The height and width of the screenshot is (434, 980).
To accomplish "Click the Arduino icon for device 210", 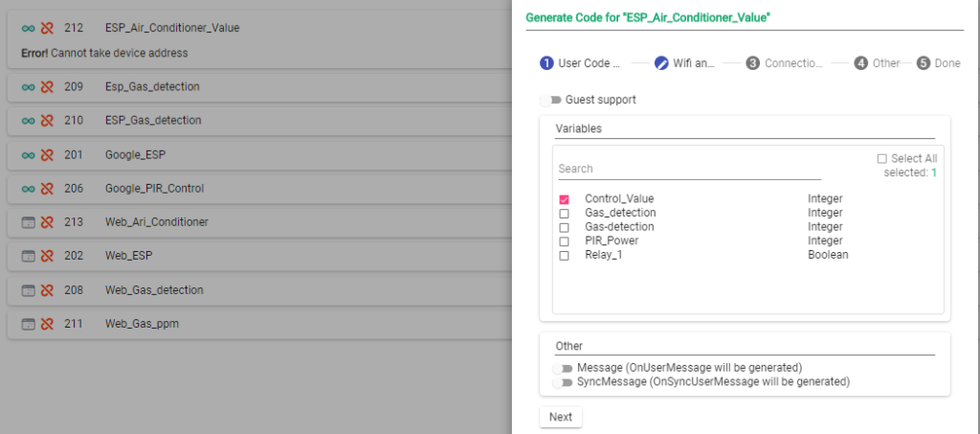I will 28,121.
